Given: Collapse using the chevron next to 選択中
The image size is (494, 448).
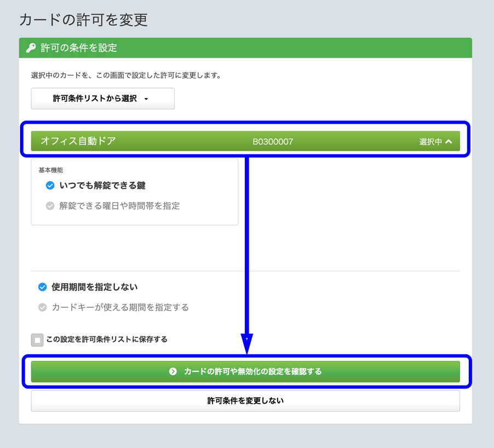Looking at the screenshot, I should point(449,141).
